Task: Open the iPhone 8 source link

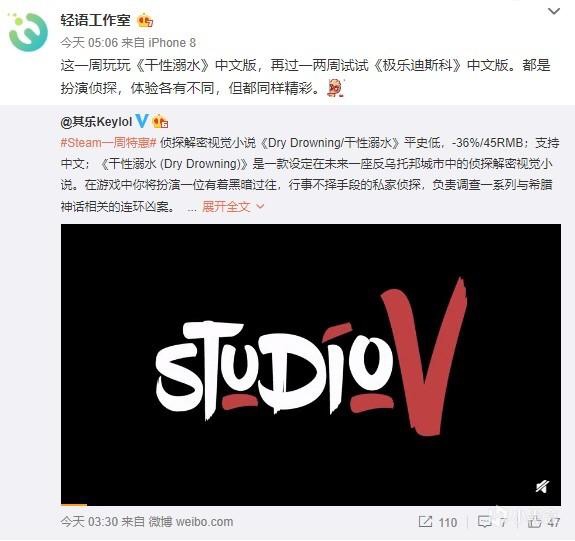Action: click(172, 43)
